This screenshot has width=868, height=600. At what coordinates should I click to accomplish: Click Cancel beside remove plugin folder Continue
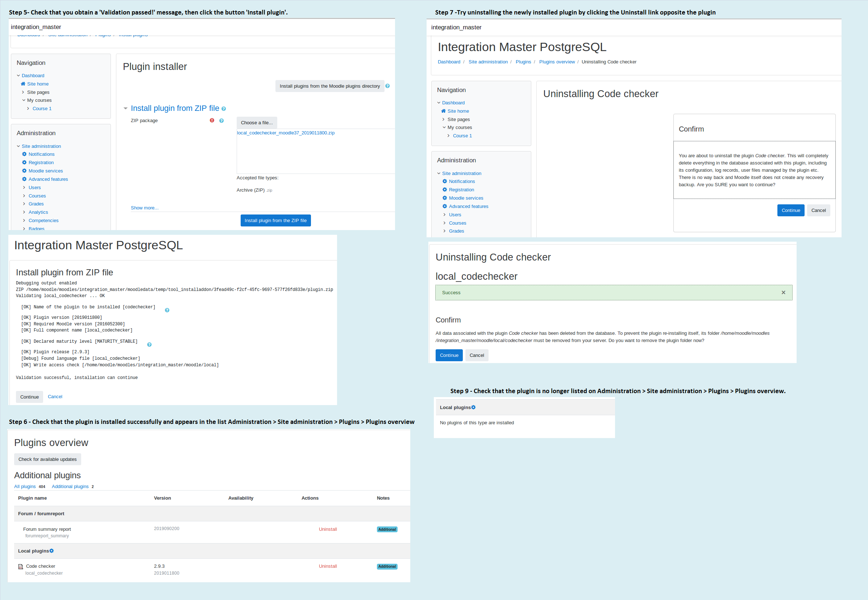[477, 355]
